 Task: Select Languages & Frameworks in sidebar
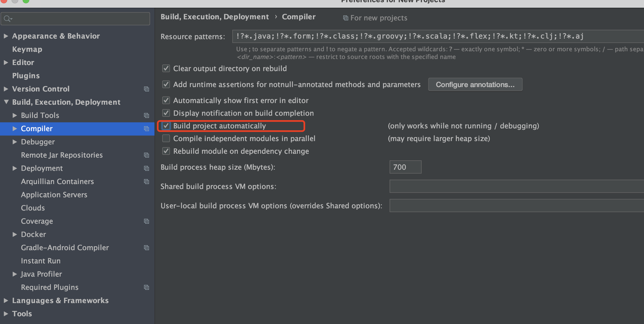pos(60,300)
